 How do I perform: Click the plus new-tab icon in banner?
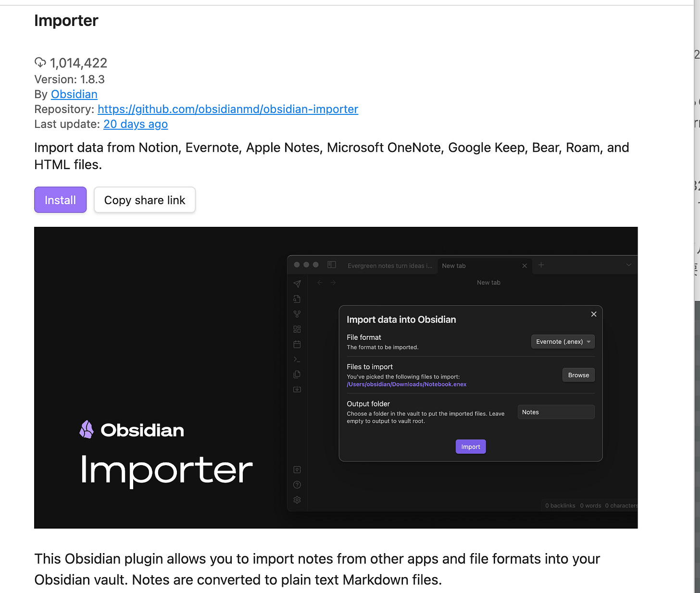coord(541,265)
